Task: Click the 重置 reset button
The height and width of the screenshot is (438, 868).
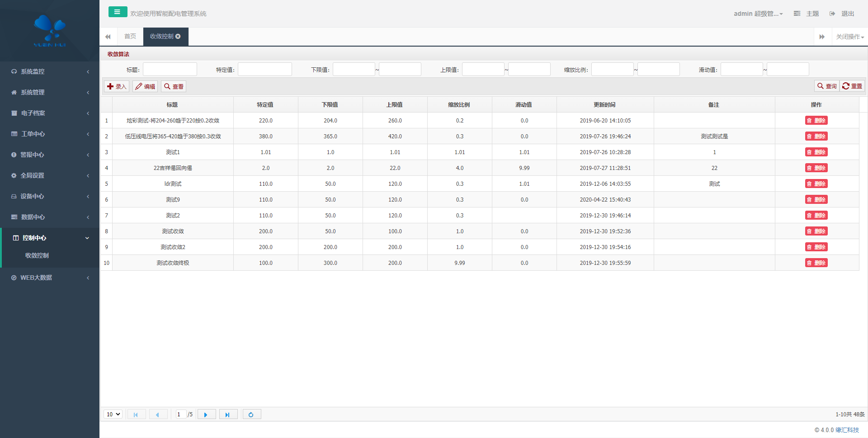Action: 852,86
